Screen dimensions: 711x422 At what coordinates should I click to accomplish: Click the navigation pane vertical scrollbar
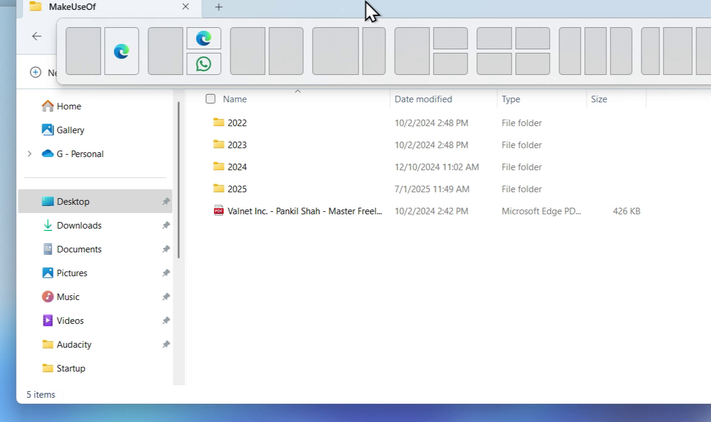click(x=179, y=150)
